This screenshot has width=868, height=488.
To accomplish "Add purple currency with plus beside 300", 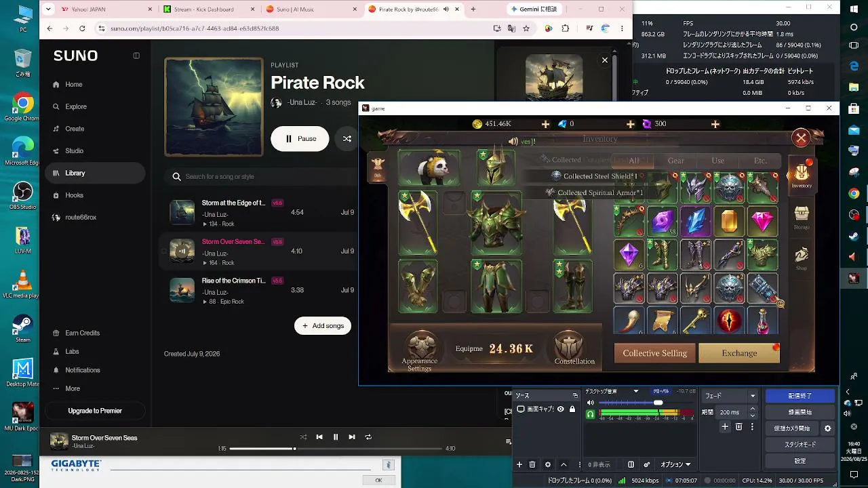I will point(715,124).
